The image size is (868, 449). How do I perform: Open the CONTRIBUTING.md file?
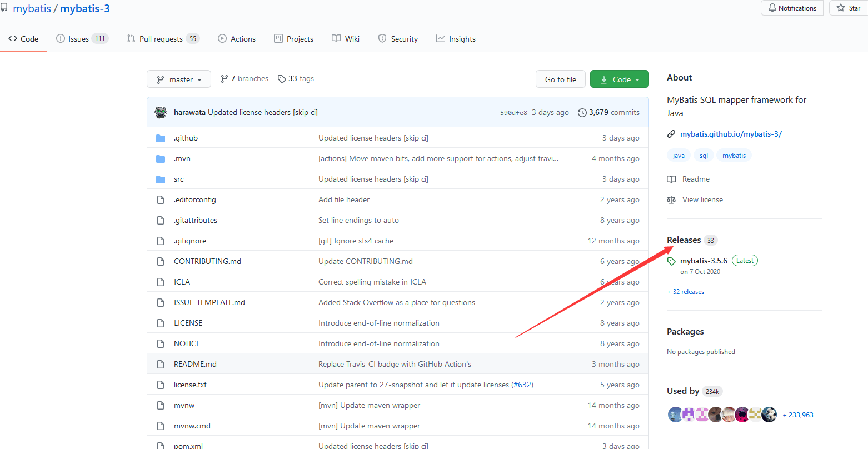pos(207,262)
